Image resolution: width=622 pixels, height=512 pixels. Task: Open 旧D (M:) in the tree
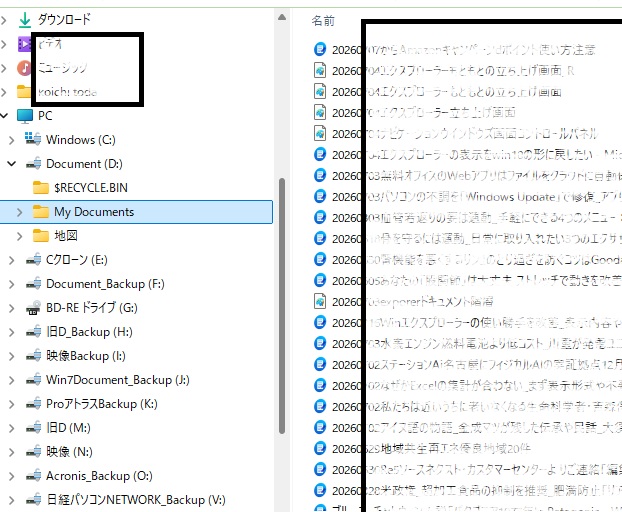point(68,428)
